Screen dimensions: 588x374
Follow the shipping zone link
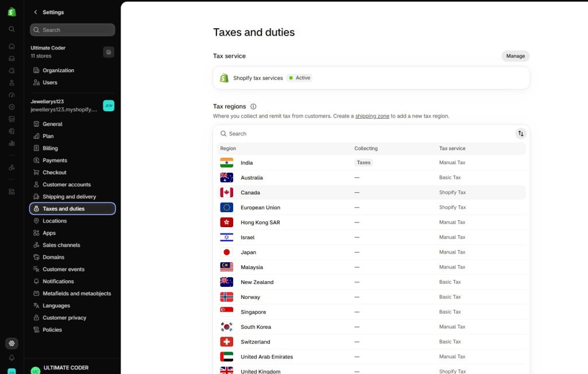click(x=372, y=116)
